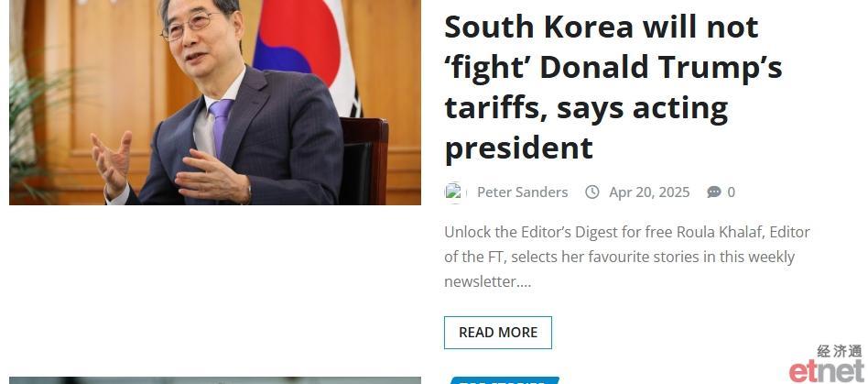Open the South Korea acting president article photo
The width and height of the screenshot is (868, 384).
pos(215,102)
